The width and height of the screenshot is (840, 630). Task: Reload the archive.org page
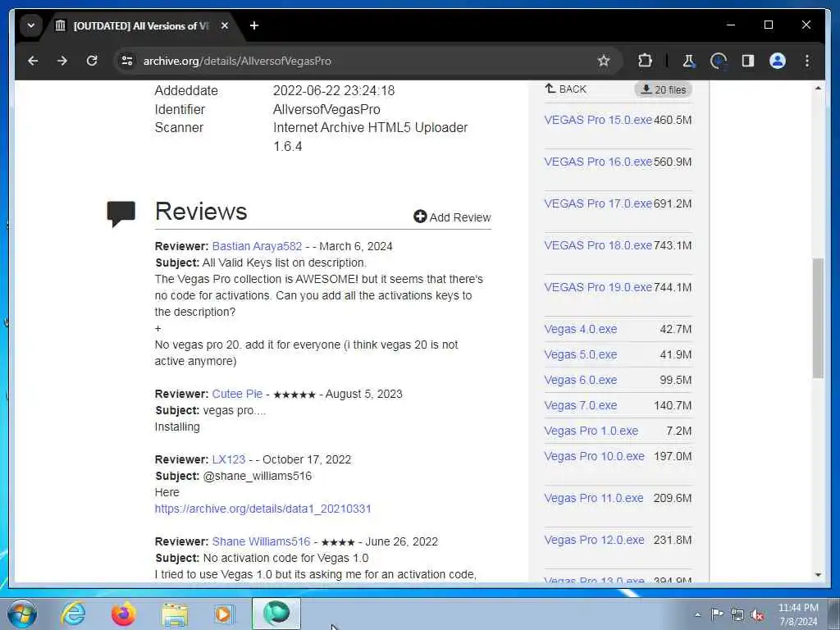pos(92,61)
